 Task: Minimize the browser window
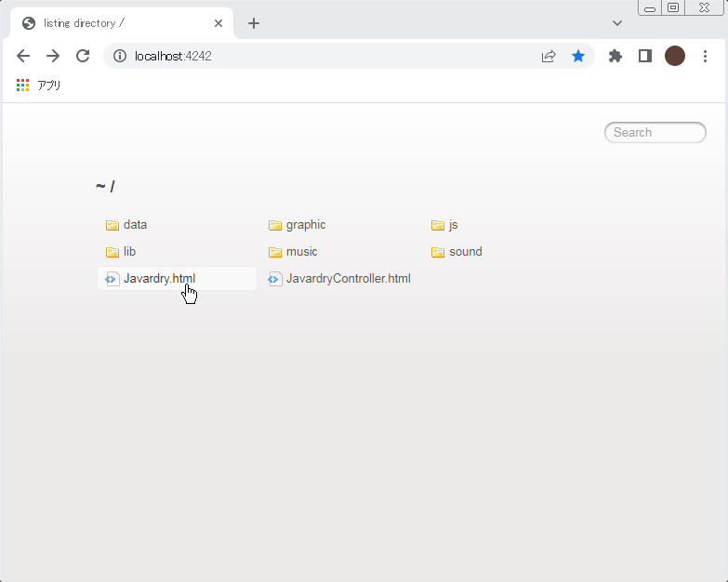(650, 7)
